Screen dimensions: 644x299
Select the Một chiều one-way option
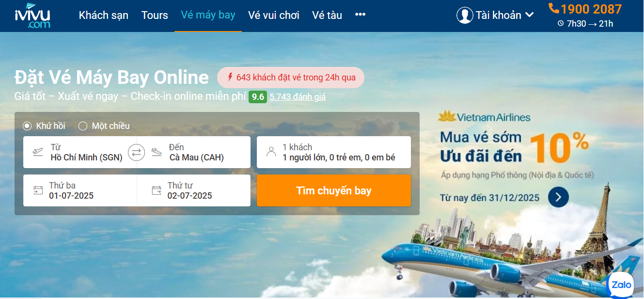pos(104,126)
